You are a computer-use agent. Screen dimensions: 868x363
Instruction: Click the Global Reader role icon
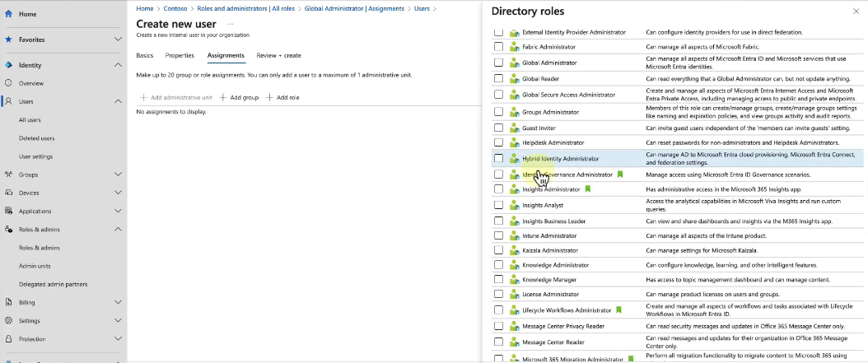coord(514,79)
